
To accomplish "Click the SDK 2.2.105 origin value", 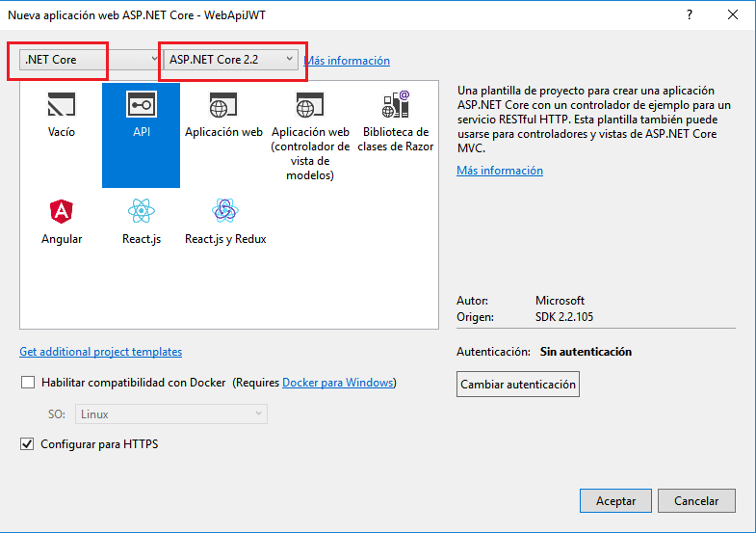I will pos(564,317).
